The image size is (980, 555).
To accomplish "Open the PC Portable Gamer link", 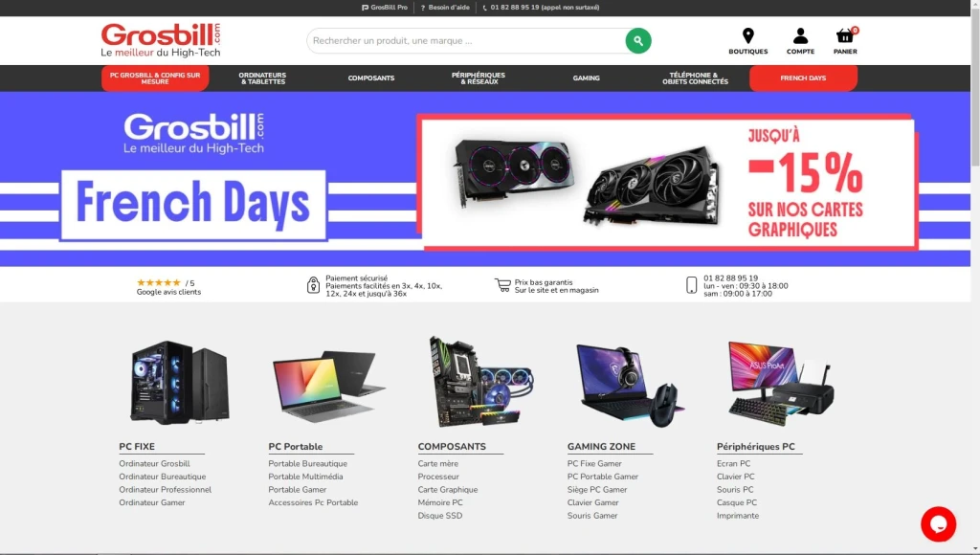I will pyautogui.click(x=603, y=477).
